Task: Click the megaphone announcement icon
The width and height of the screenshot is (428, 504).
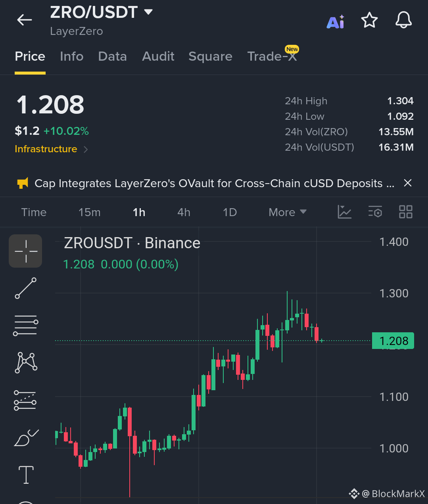Action: tap(23, 183)
